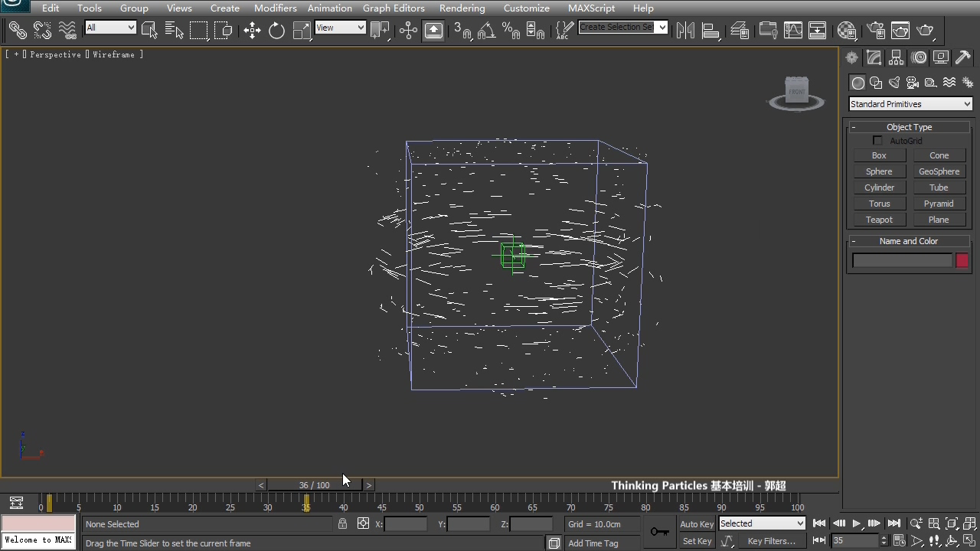Image resolution: width=980 pixels, height=551 pixels.
Task: Click the GeoSphere primitive button
Action: 939,171
